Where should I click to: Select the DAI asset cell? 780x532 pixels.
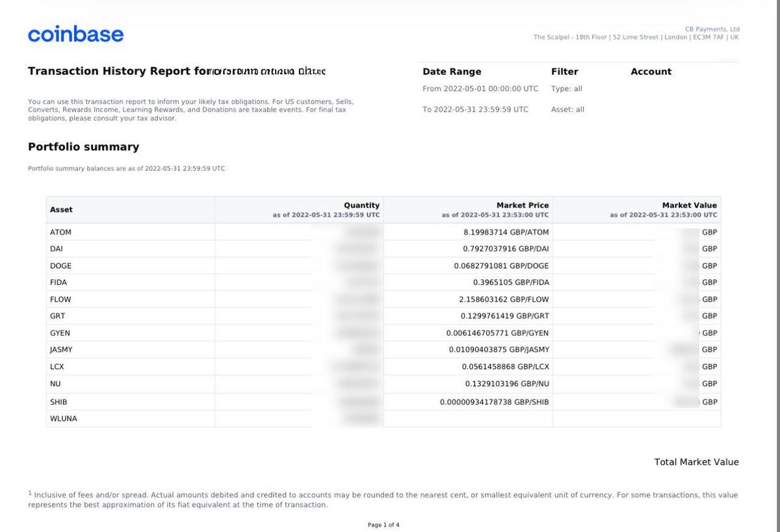click(130, 249)
